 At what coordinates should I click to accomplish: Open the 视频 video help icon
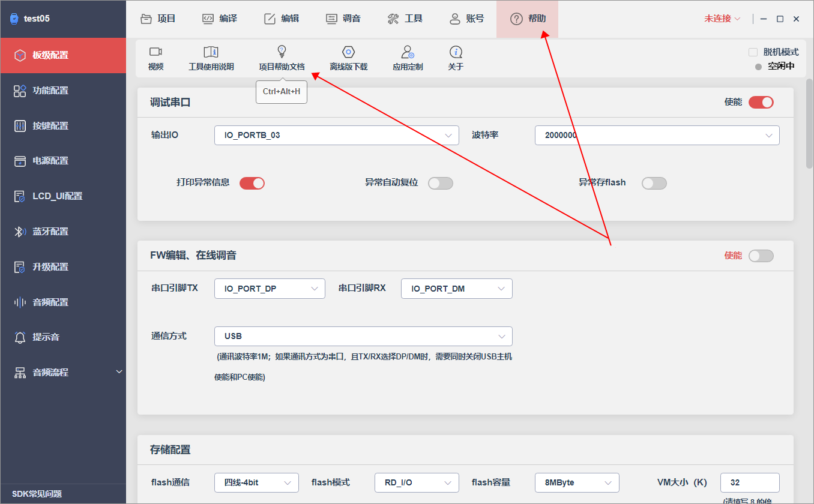[x=155, y=52]
